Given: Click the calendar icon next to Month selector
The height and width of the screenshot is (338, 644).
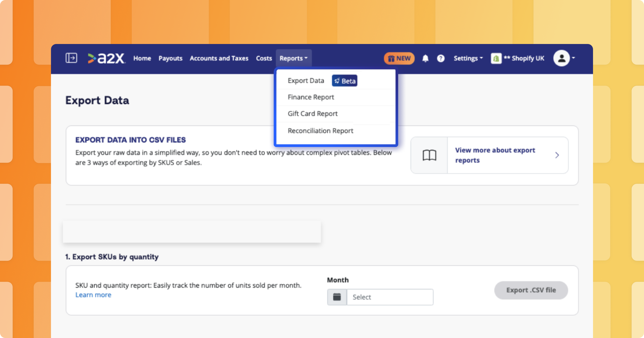Looking at the screenshot, I should tap(337, 297).
